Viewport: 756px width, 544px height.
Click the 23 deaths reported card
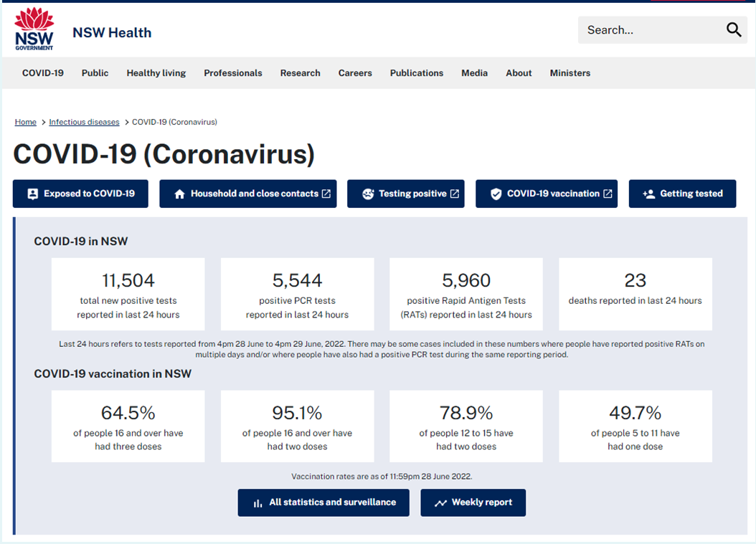635,294
